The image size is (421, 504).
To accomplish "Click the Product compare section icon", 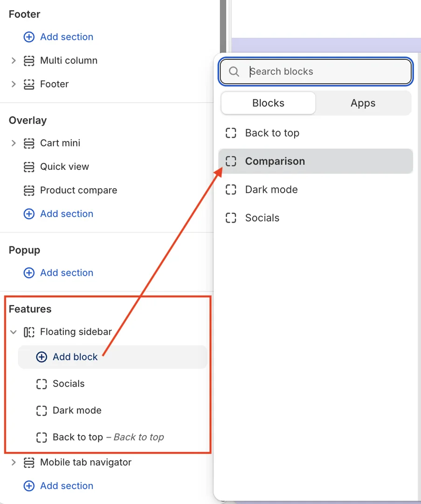I will (29, 190).
